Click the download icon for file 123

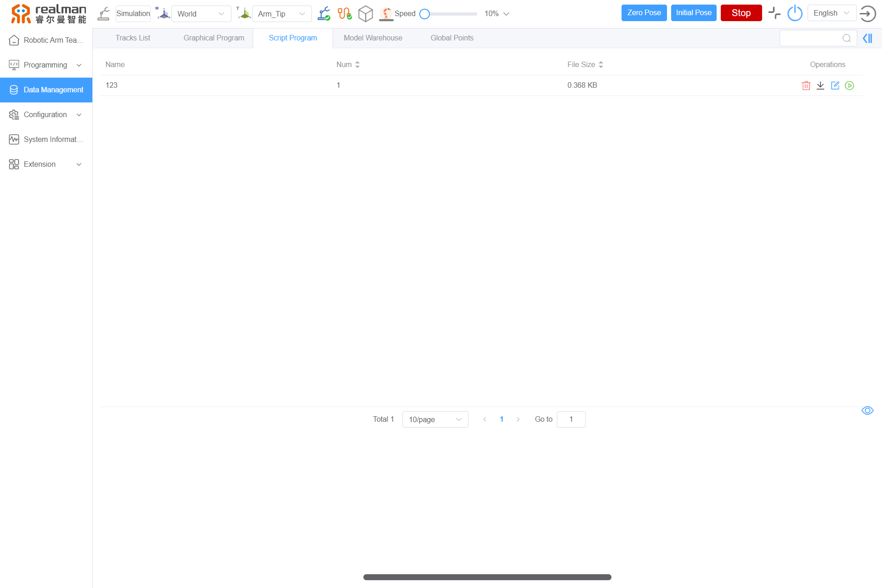820,85
